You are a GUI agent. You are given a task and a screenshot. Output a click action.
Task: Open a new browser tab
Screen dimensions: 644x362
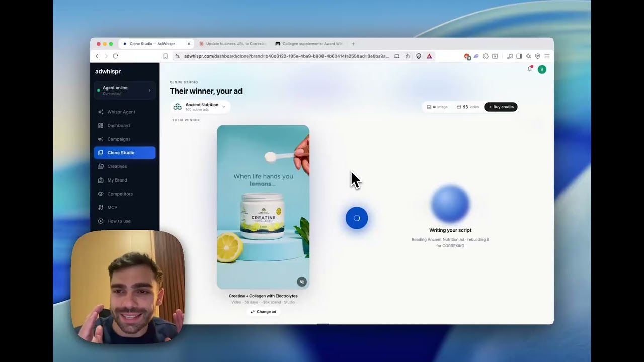(353, 44)
